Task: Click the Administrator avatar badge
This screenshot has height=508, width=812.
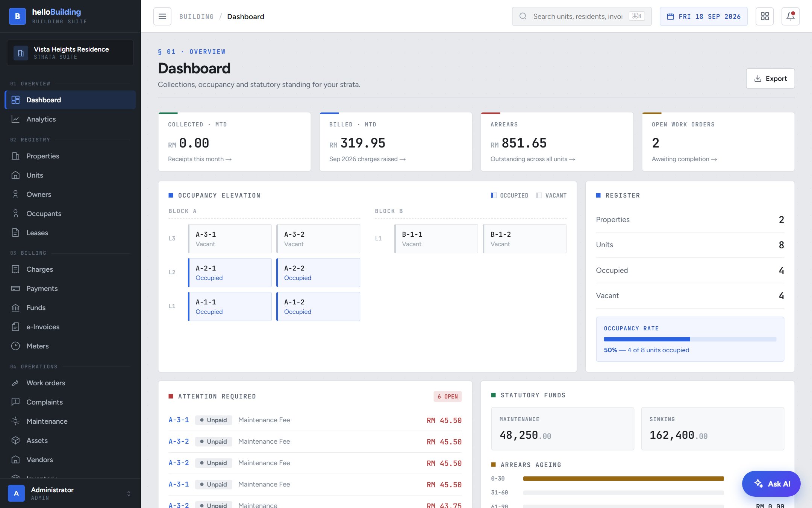Action: (16, 493)
